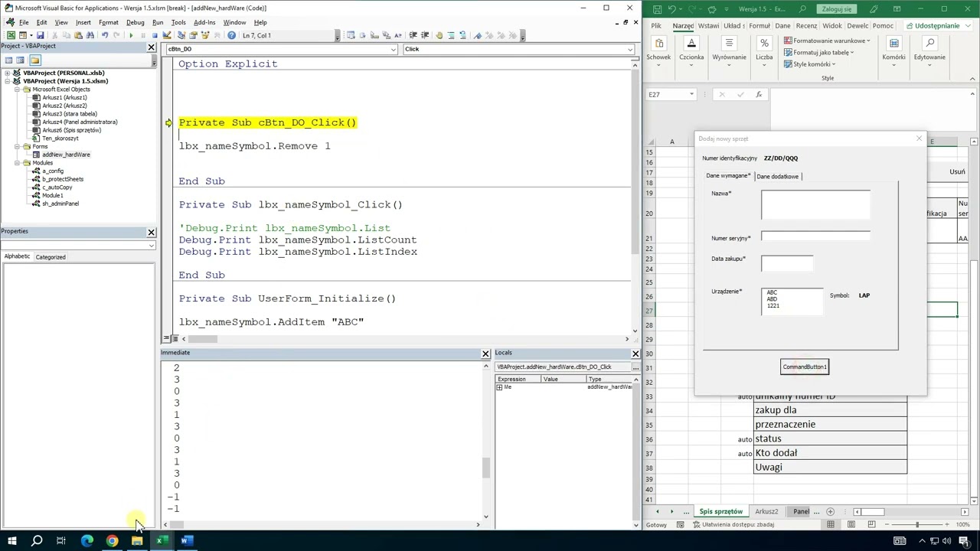This screenshot has height=551, width=980.
Task: Select the Arkusz2 sheet tab
Action: coord(766,511)
